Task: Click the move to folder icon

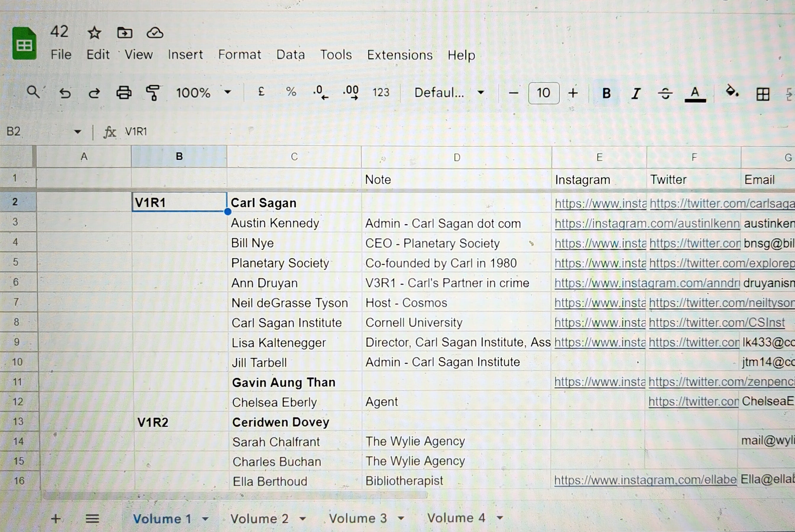Action: click(124, 33)
